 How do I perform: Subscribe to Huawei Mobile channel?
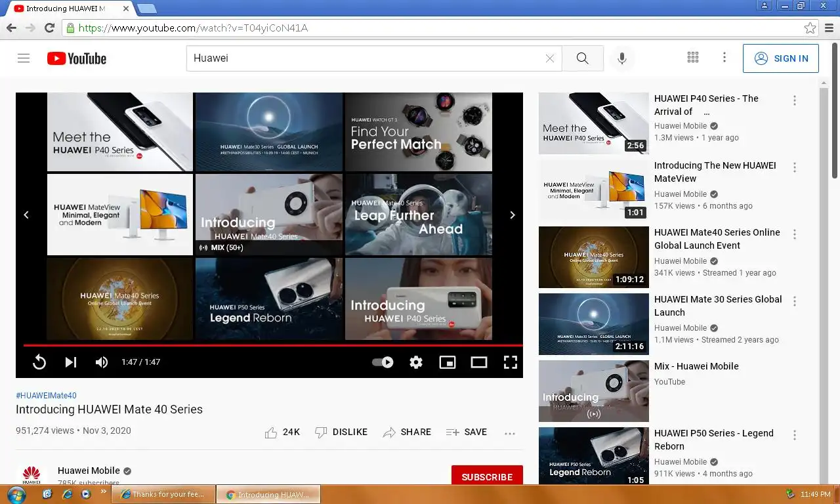pos(487,477)
